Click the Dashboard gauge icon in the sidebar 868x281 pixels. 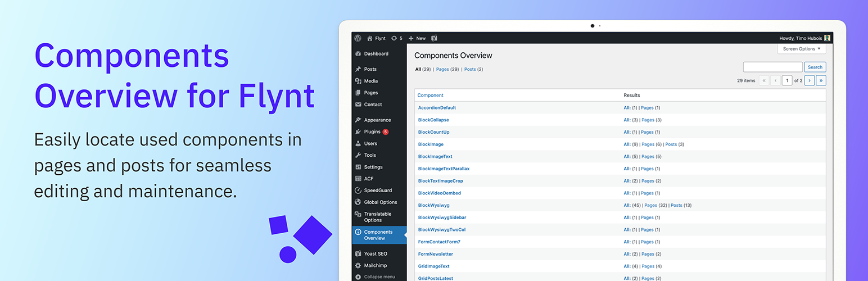[x=358, y=54]
